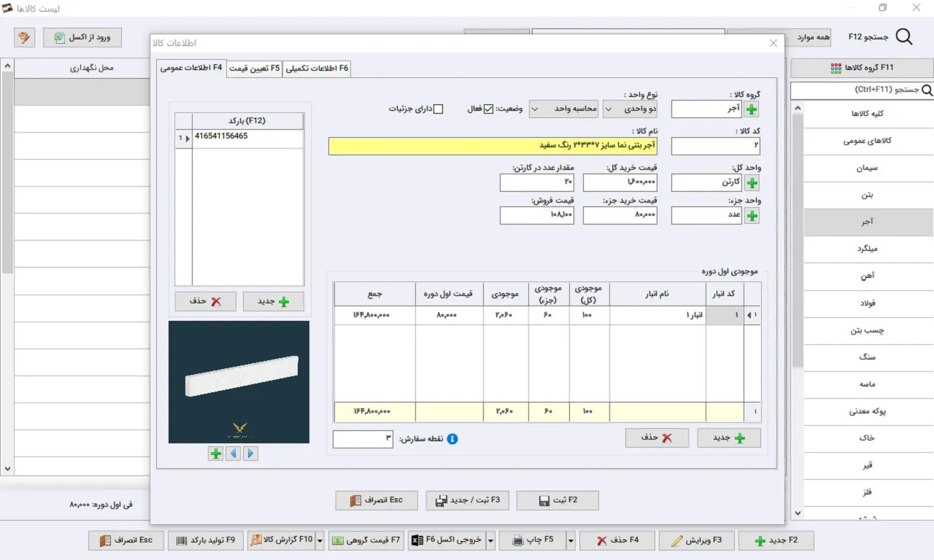Click F2 ثبت save button in dialog
The width and height of the screenshot is (934, 560).
tap(557, 500)
